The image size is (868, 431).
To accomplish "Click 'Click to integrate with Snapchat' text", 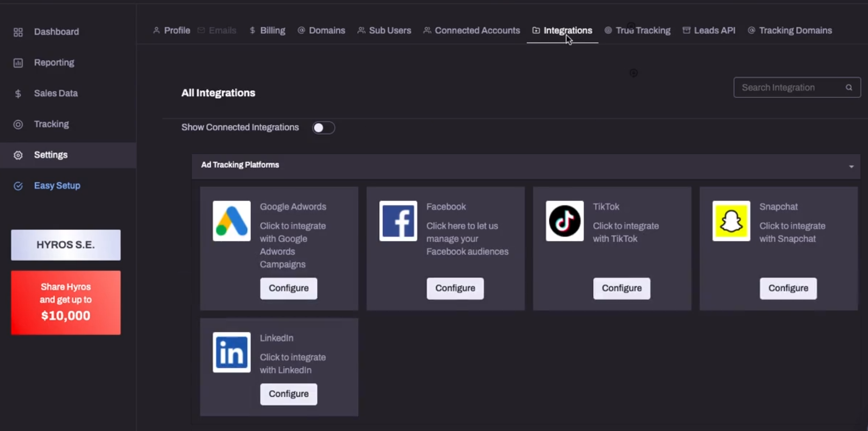I will coord(792,232).
